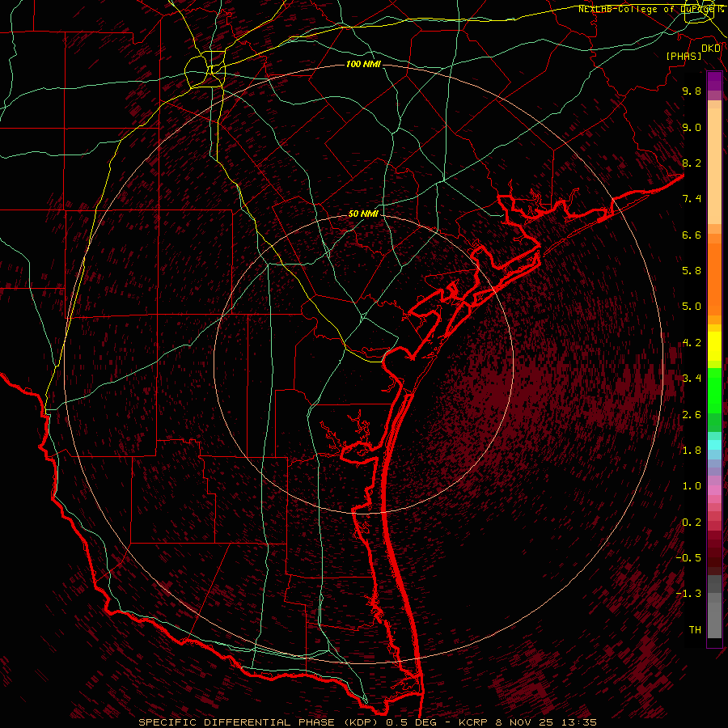
Task: Click the TH label on color scale
Action: [695, 630]
